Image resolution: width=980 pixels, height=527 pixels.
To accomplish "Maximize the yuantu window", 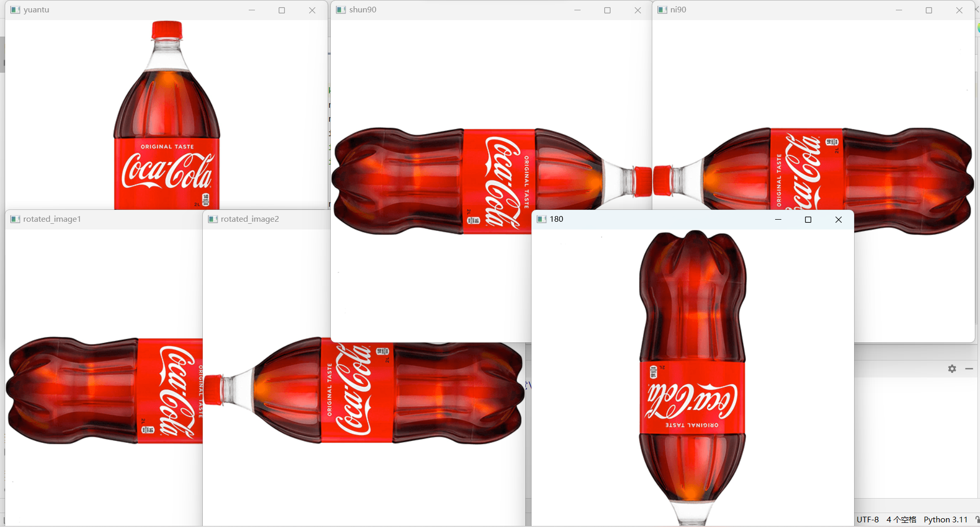I will 282,10.
